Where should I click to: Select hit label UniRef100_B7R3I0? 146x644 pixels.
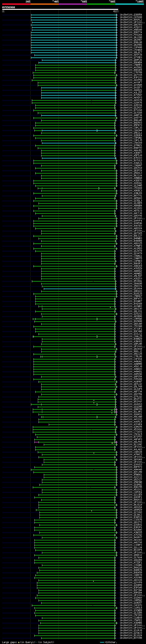click(131, 158)
